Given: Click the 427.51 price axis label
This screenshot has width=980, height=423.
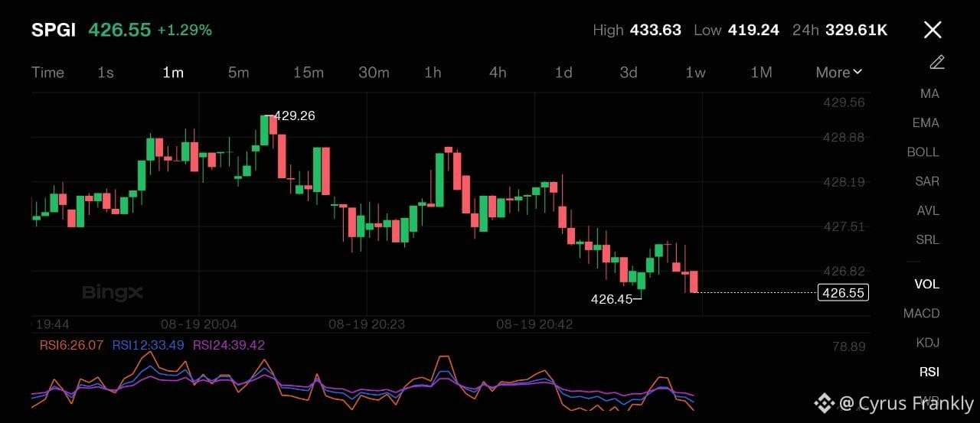Looking at the screenshot, I should click(x=844, y=226).
